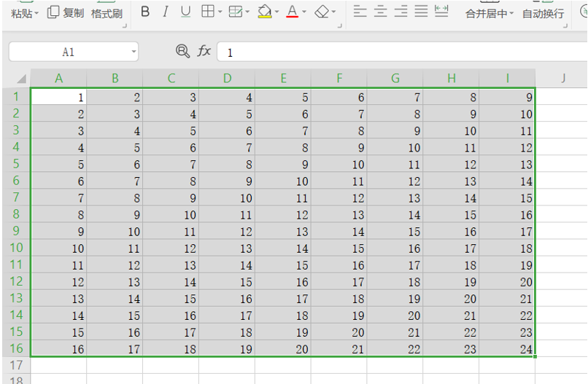This screenshot has height=384, width=588.
Task: Open the alignment group dialog launcher
Action: click(565, 26)
